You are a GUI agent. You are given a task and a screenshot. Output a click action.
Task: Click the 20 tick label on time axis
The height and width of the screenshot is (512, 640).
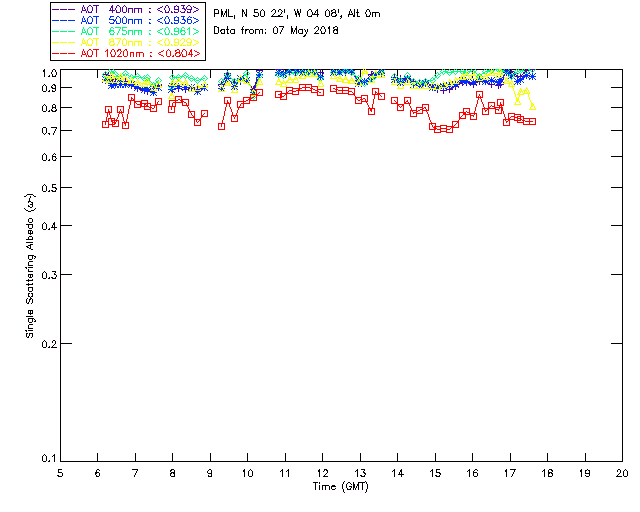click(622, 473)
